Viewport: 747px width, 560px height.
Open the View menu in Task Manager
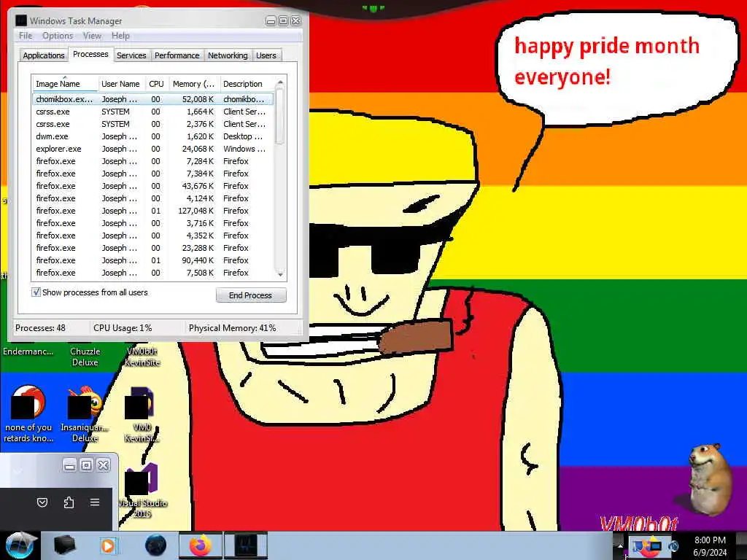pyautogui.click(x=92, y=36)
